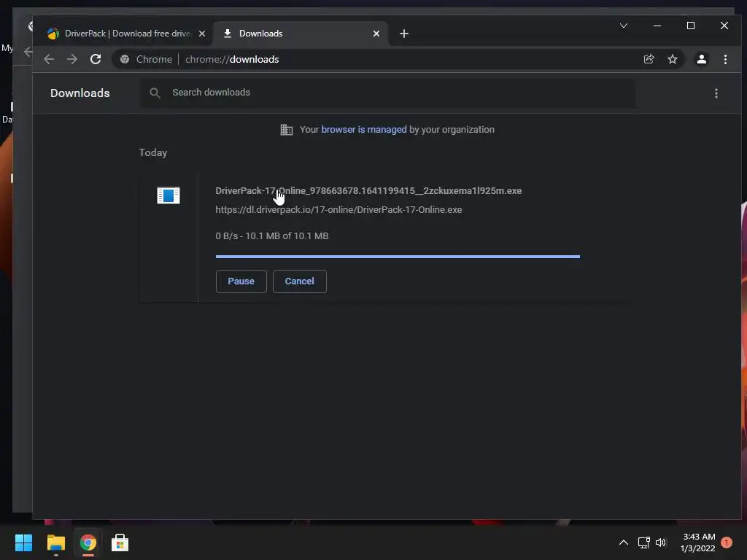Click the search magnifier icon

[x=155, y=93]
